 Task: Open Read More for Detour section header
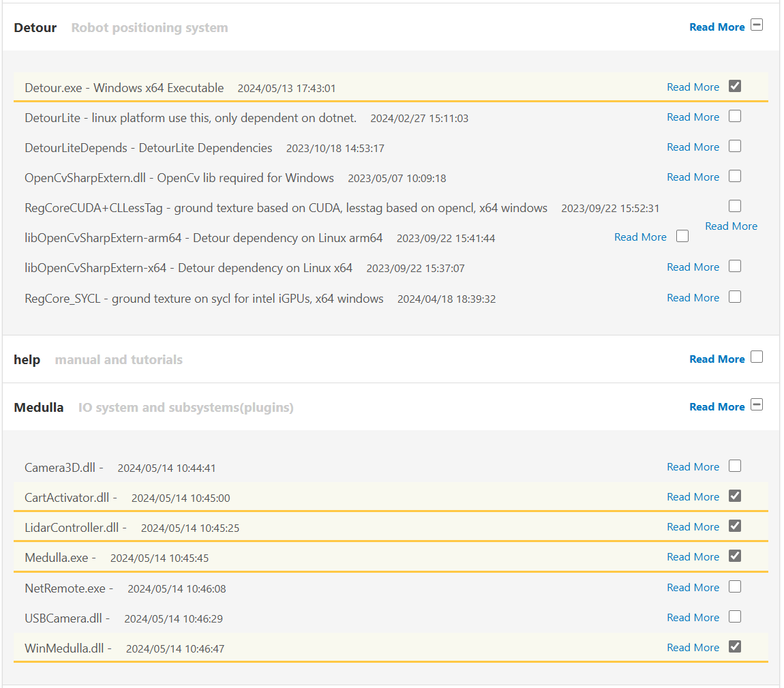(x=717, y=27)
